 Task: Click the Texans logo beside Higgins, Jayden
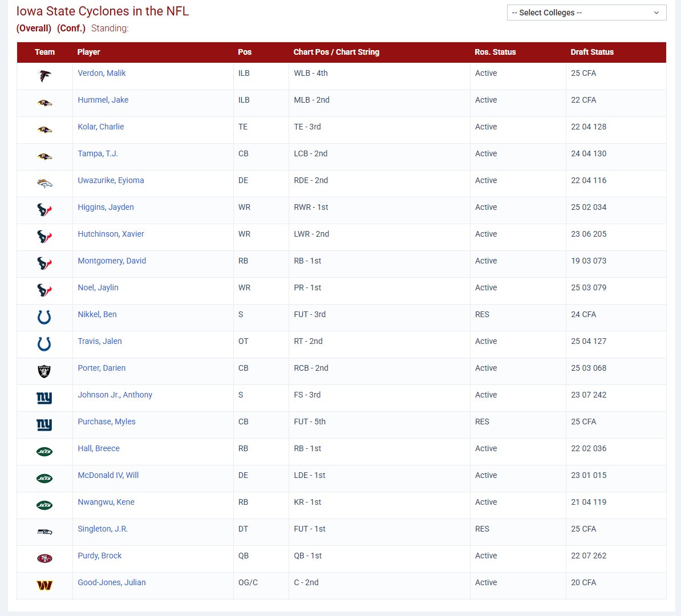44,210
